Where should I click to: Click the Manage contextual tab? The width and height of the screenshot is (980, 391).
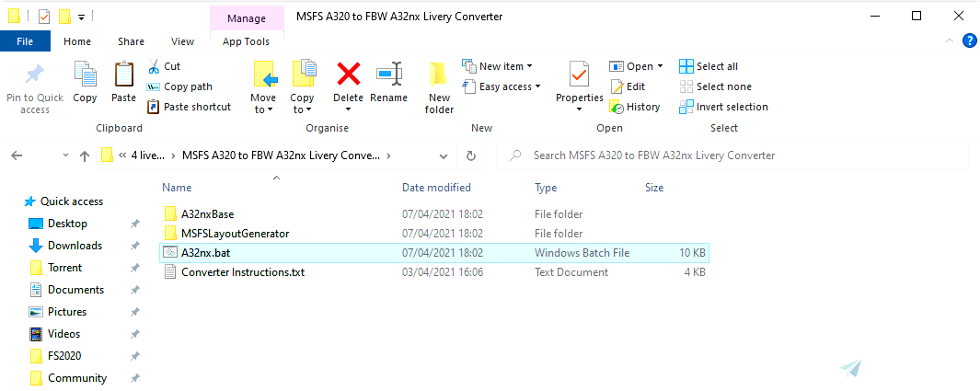click(247, 18)
